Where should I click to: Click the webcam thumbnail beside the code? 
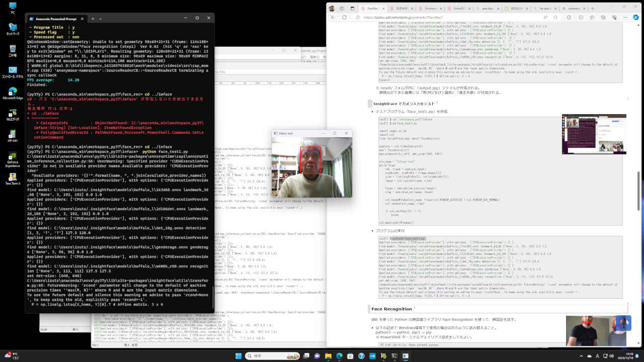[x=594, y=134]
